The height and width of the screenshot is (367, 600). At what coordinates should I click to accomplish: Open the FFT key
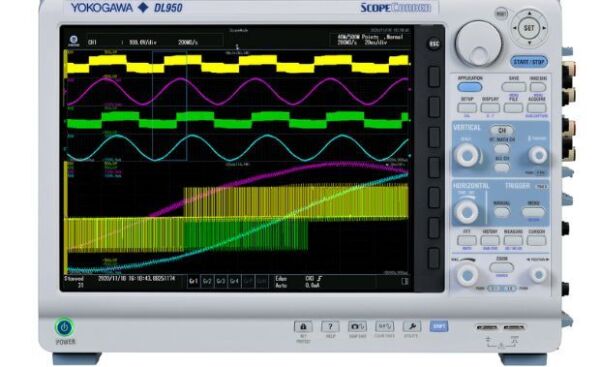point(467,240)
